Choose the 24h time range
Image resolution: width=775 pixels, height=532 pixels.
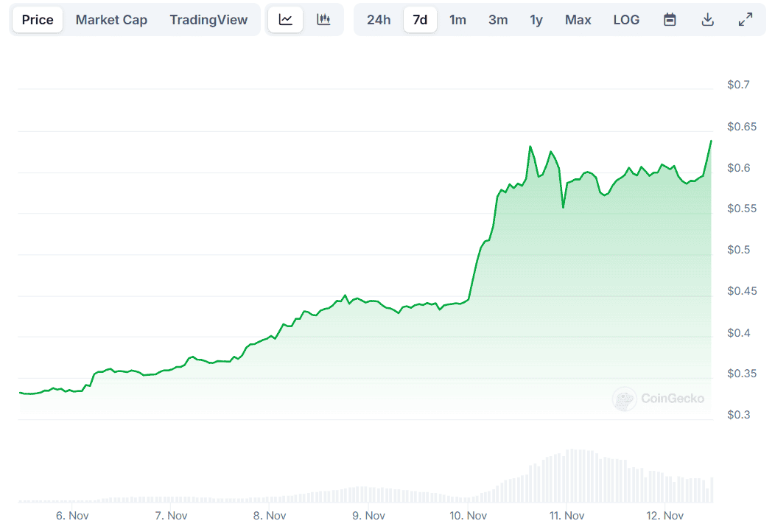click(x=379, y=20)
